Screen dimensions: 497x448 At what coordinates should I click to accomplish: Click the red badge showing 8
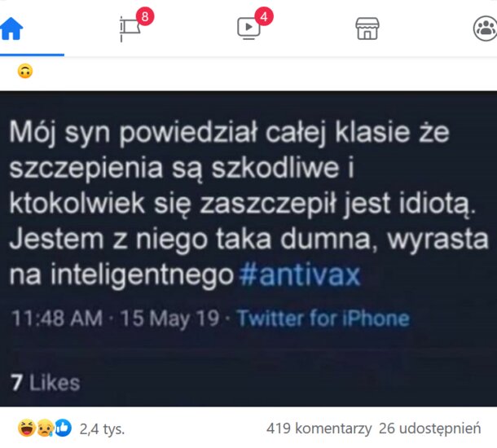click(145, 16)
